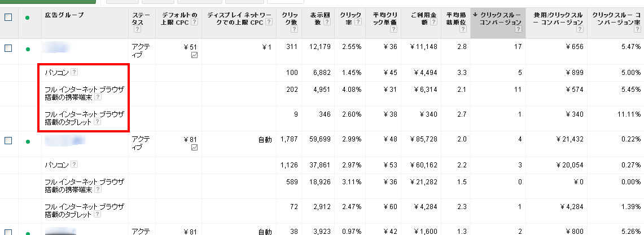Toggle the select-all checkbox in table header

click(8, 17)
